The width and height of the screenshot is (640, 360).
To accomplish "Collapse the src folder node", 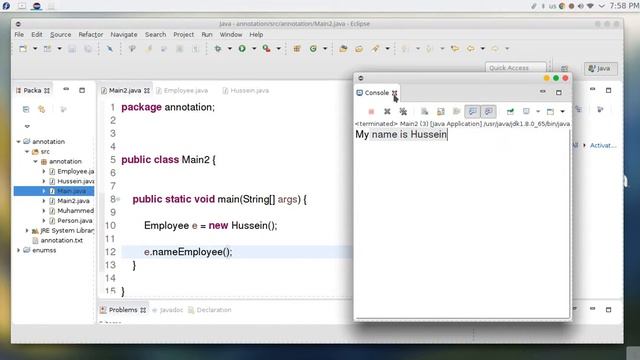I will tap(27, 151).
